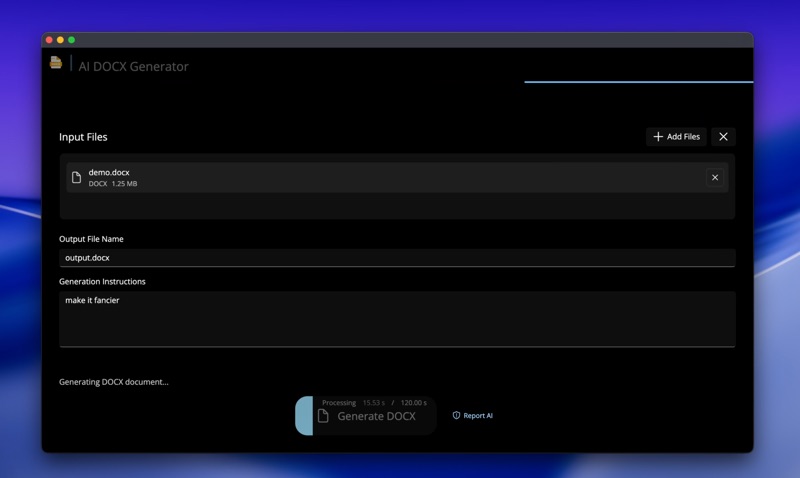The width and height of the screenshot is (800, 478).
Task: Focus the Output File Name input field
Action: 397,258
